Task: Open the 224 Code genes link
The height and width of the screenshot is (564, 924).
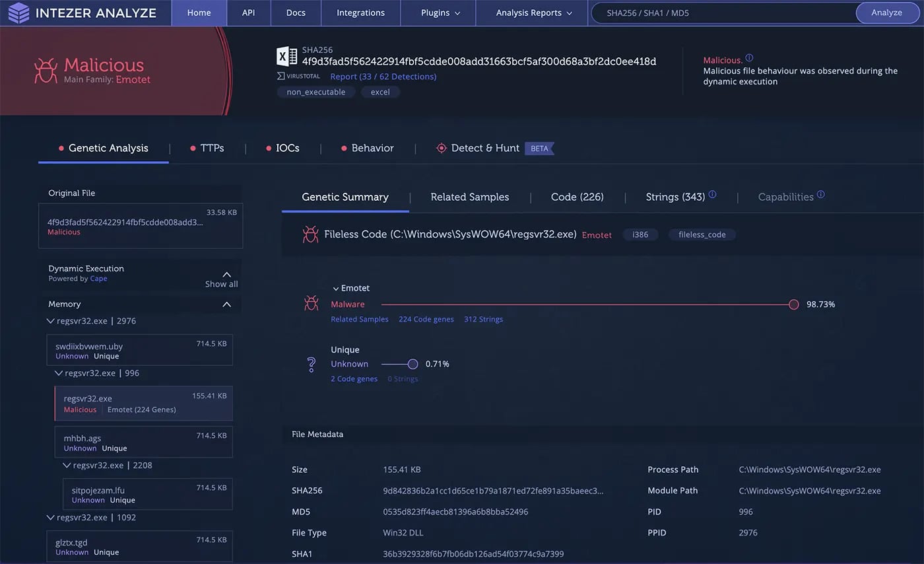Action: tap(426, 320)
